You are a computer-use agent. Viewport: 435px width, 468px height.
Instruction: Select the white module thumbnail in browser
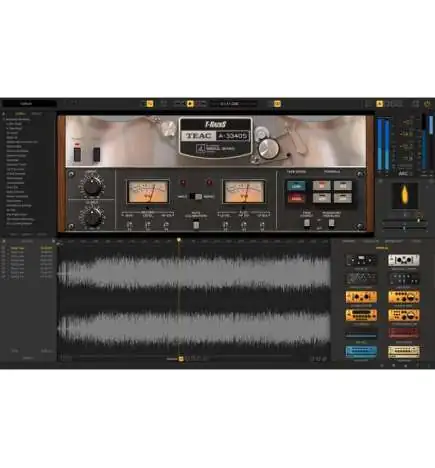(404, 260)
